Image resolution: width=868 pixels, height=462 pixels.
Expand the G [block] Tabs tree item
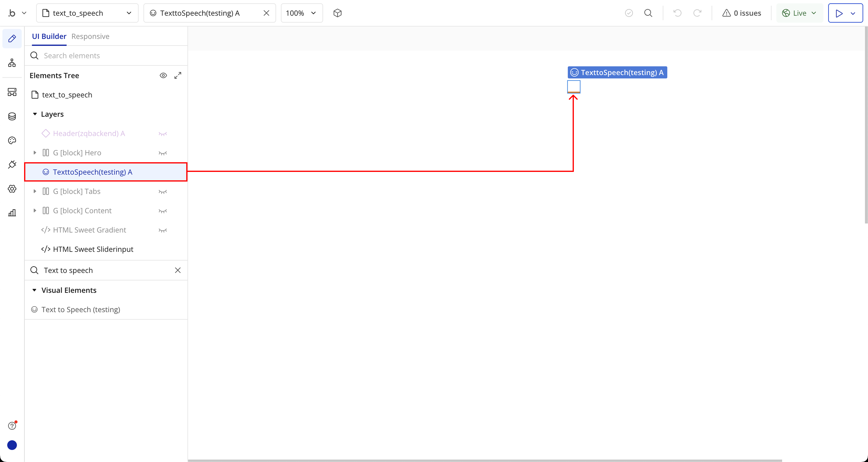coord(35,192)
